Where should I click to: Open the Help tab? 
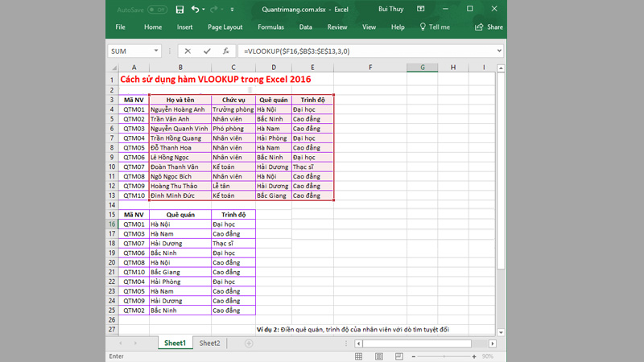398,27
